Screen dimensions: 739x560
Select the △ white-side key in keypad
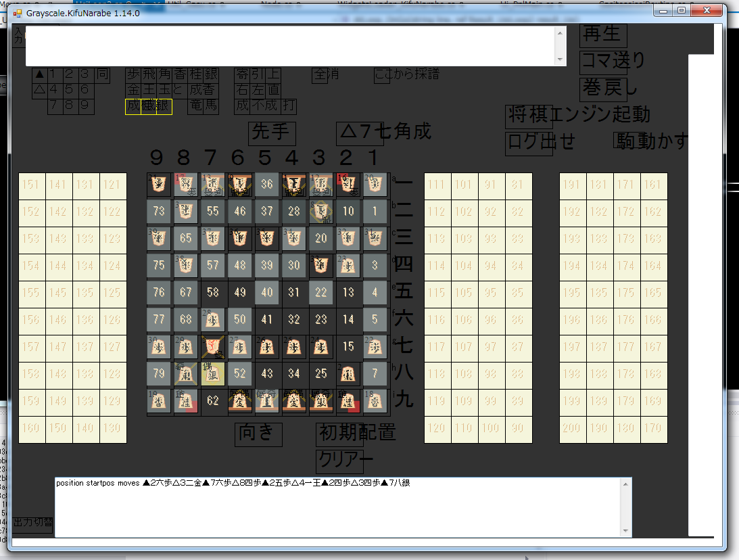click(x=40, y=91)
